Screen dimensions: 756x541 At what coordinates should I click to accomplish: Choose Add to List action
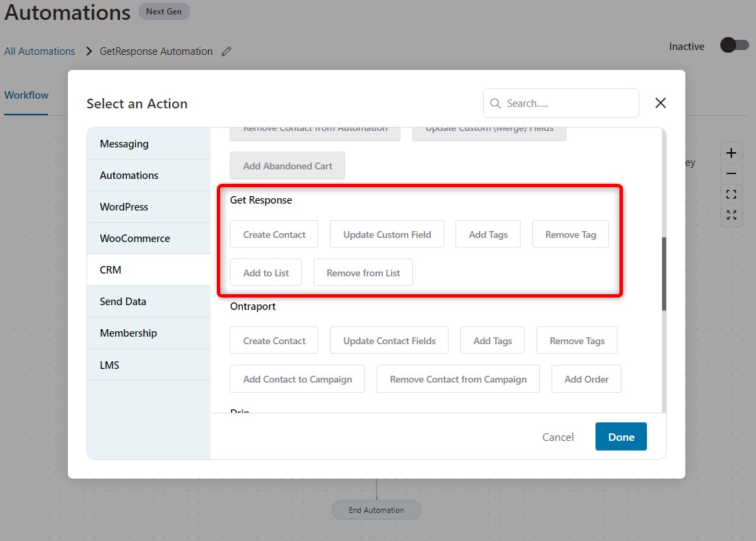265,273
